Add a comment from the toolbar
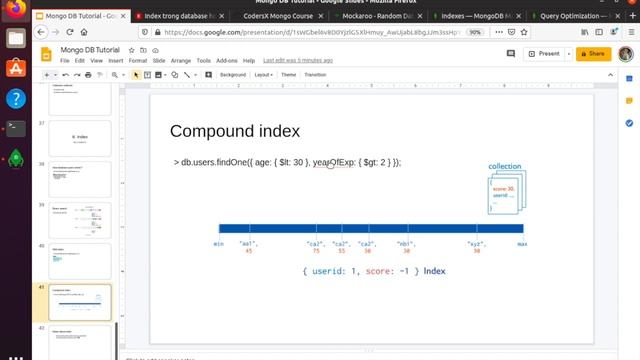Image resolution: width=640 pixels, height=360 pixels. (209, 75)
